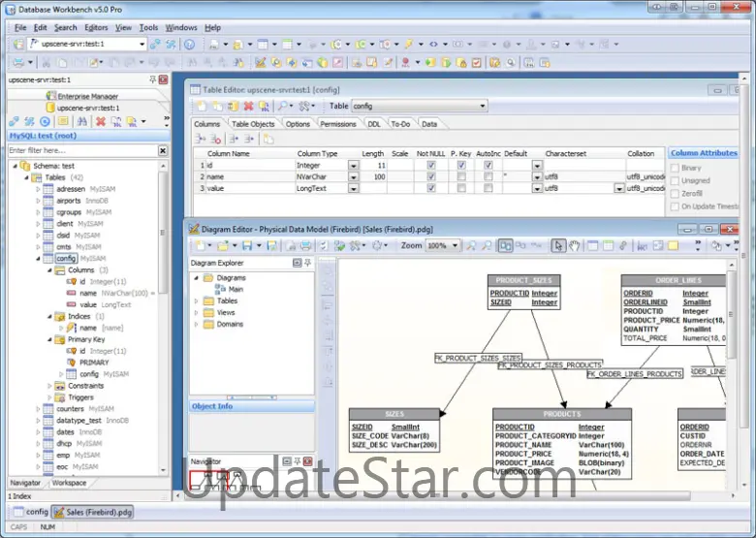
Task: Click the red X drop icon in the left panel toolbar
Action: click(x=100, y=121)
